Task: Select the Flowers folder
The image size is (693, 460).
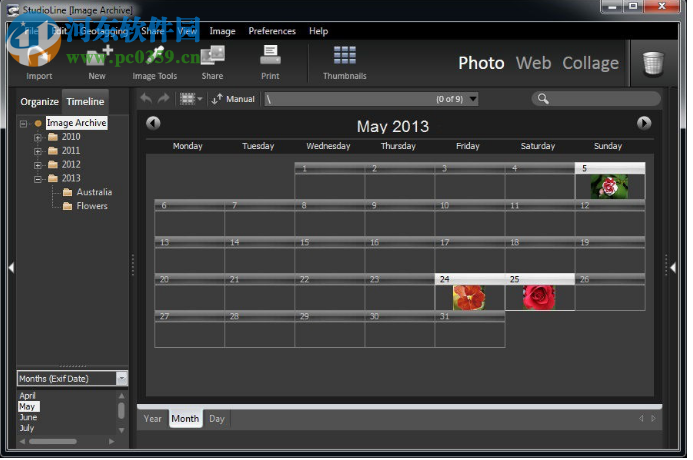Action: (x=85, y=206)
